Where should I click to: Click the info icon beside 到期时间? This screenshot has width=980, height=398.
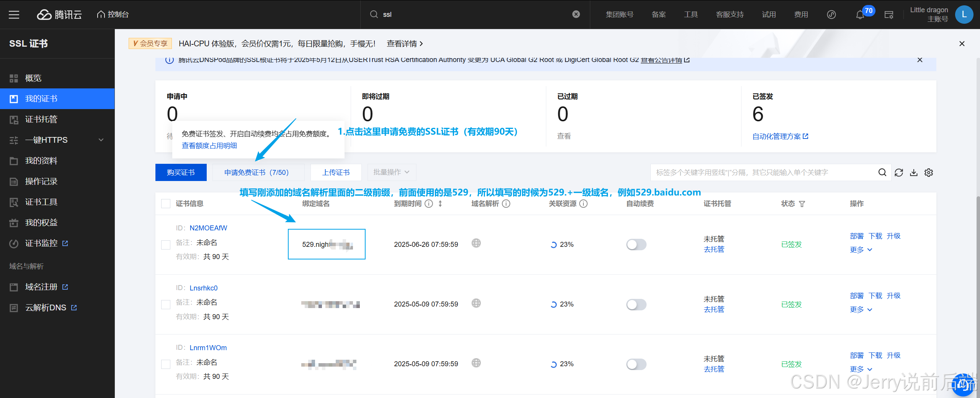click(429, 204)
